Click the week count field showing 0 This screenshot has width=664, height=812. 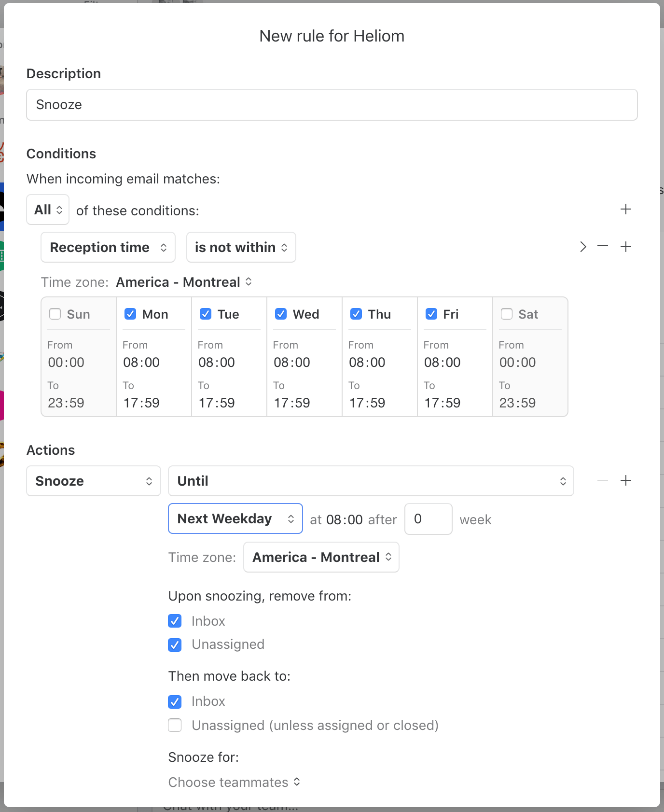(x=428, y=519)
